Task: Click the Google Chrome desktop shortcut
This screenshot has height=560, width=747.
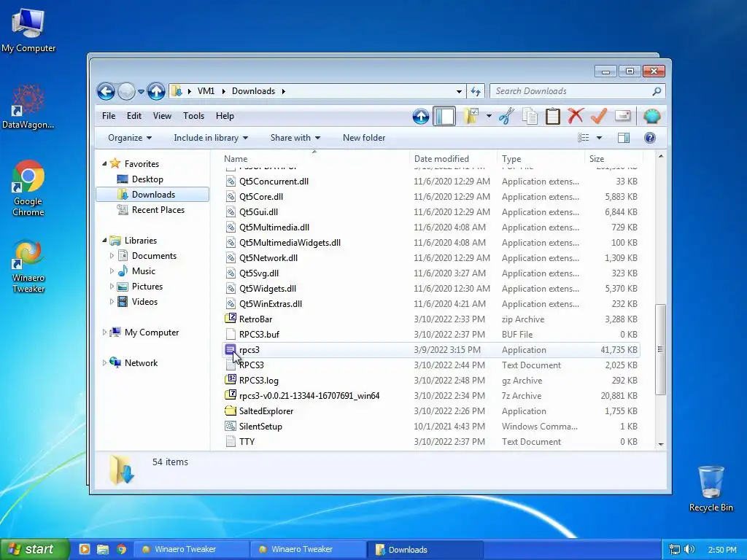Action: (28, 188)
